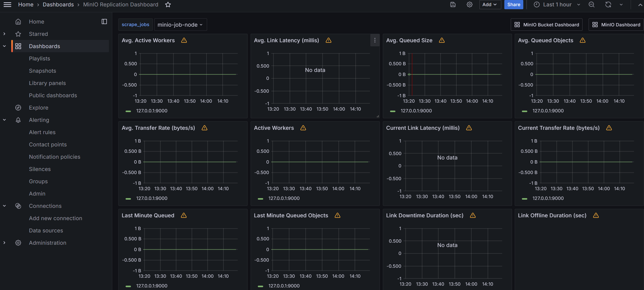
Task: Collapse the top toolbar with the chevron-up
Action: click(x=640, y=5)
